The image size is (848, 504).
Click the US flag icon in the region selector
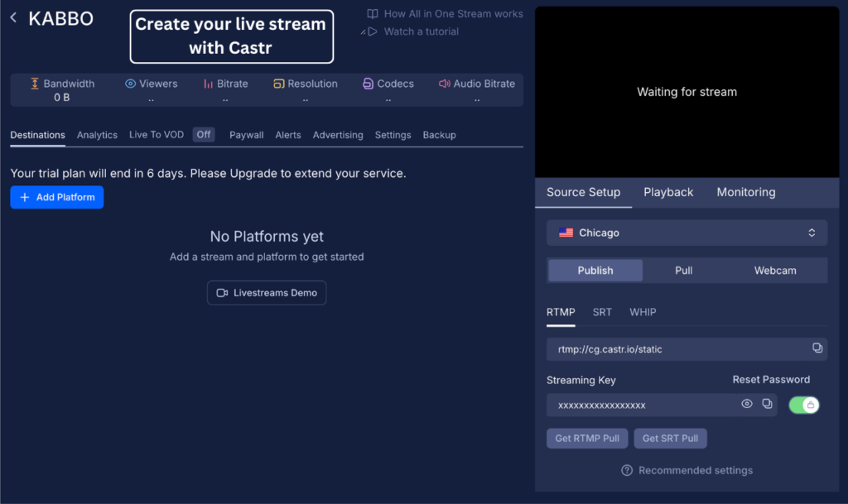[566, 233]
